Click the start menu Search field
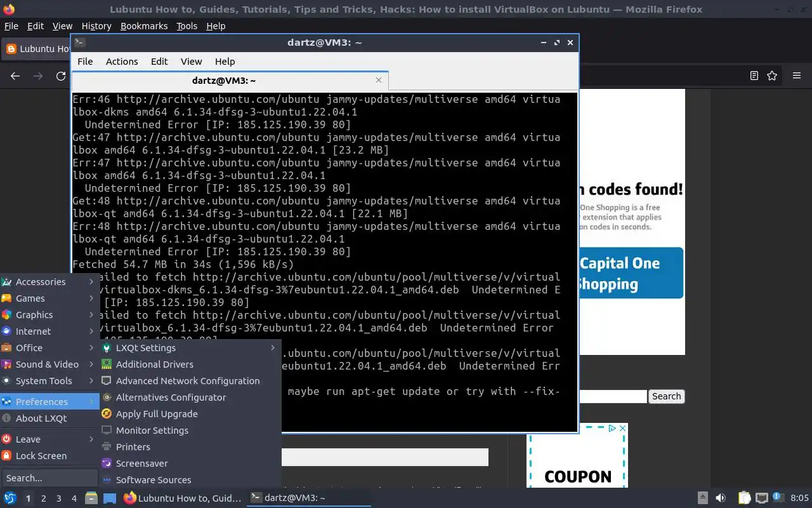812x508 pixels. click(x=49, y=478)
